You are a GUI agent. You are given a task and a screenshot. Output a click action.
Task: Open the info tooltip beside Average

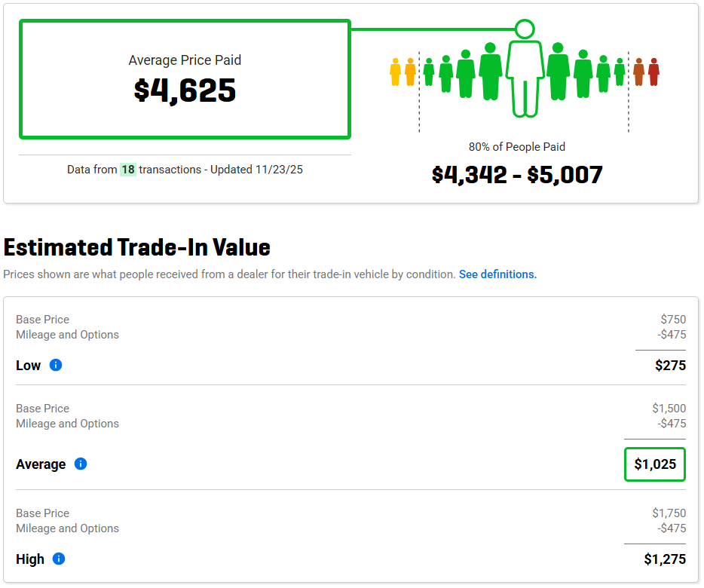point(81,464)
